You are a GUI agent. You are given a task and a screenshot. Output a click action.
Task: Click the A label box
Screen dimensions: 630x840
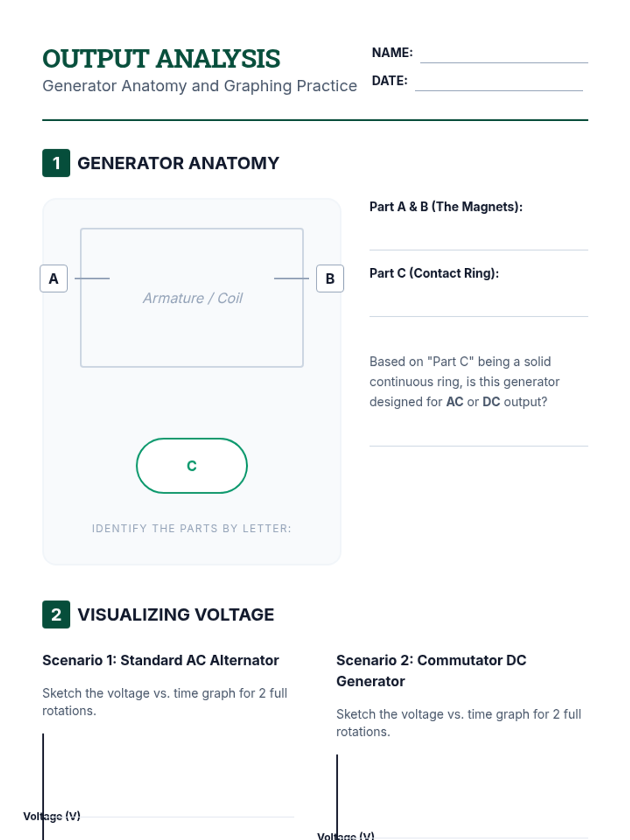tap(54, 278)
